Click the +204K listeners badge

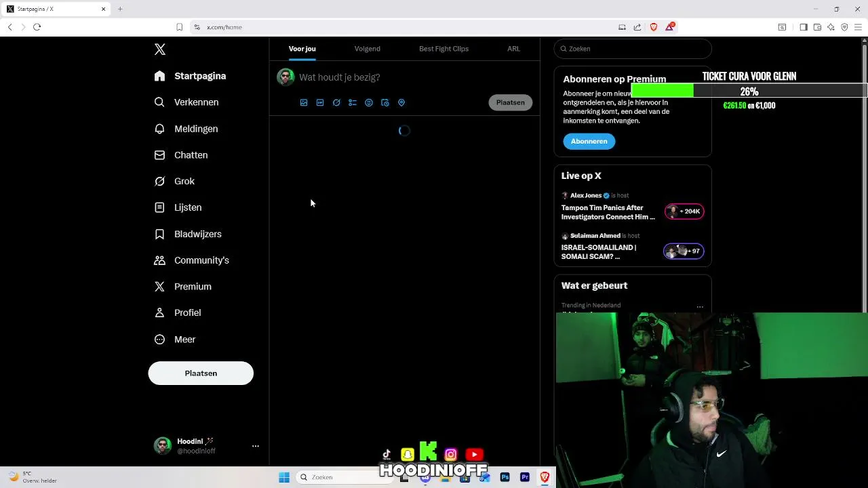pos(684,211)
